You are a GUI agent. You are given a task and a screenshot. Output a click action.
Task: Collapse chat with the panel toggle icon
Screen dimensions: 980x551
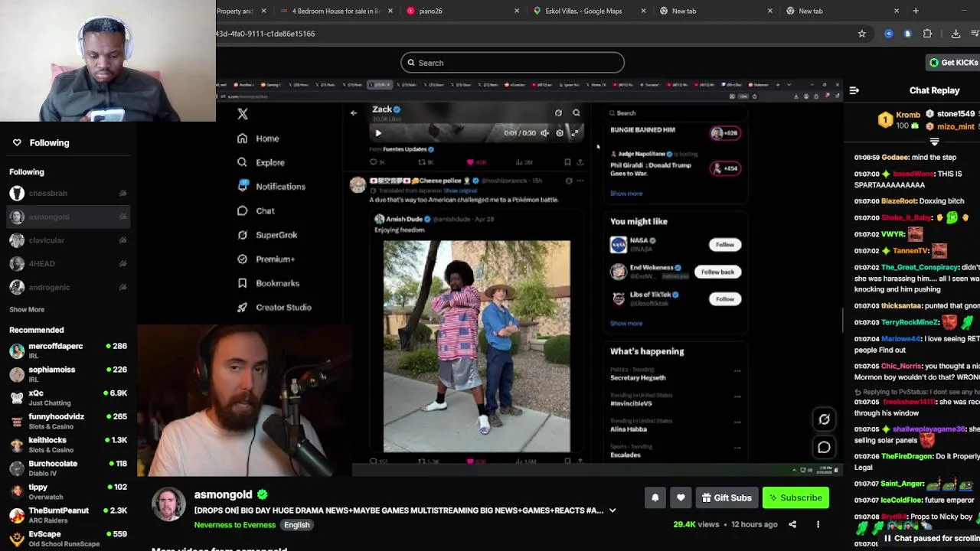tap(854, 90)
